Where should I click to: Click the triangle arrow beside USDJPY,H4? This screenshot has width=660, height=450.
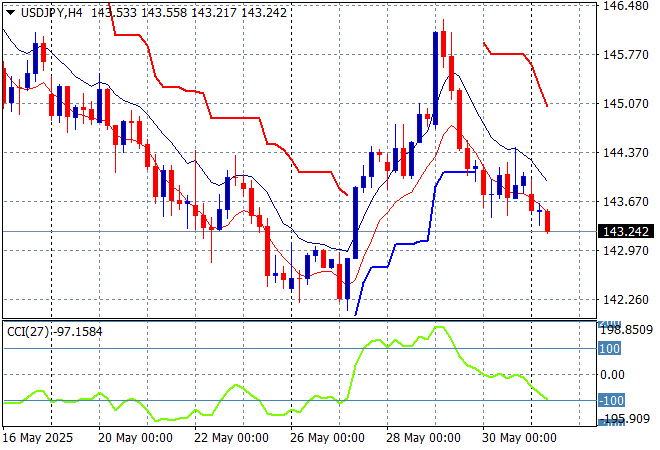(x=10, y=11)
